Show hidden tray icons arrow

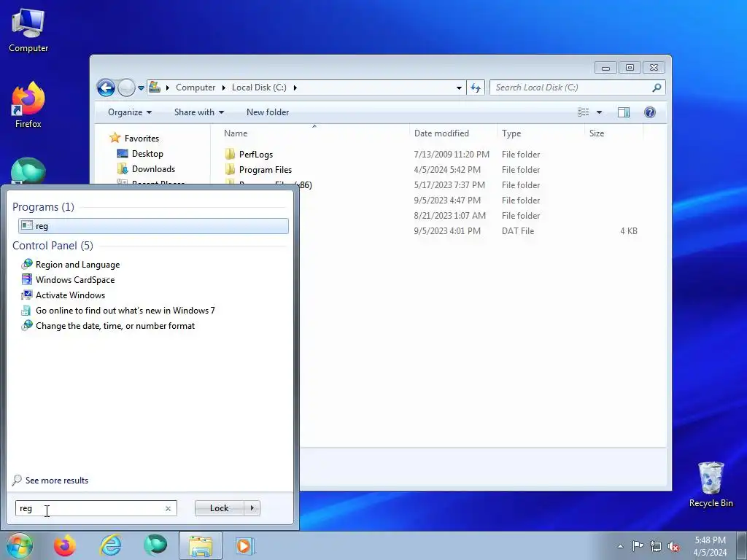(620, 546)
